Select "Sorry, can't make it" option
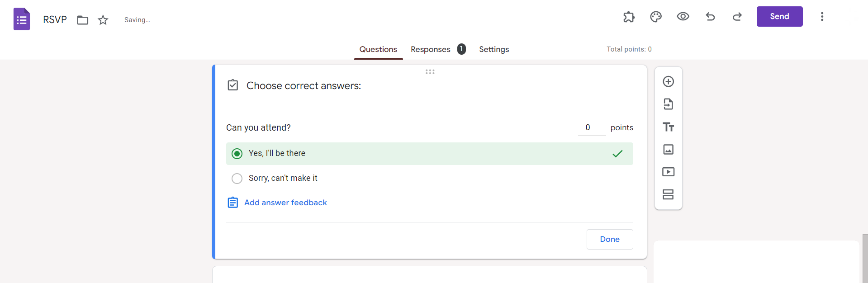The height and width of the screenshot is (283, 868). [x=237, y=179]
